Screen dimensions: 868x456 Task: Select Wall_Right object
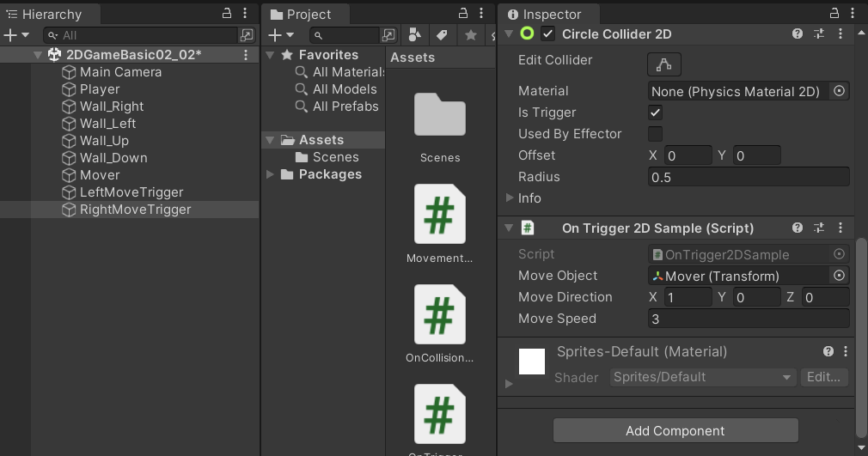click(x=112, y=106)
